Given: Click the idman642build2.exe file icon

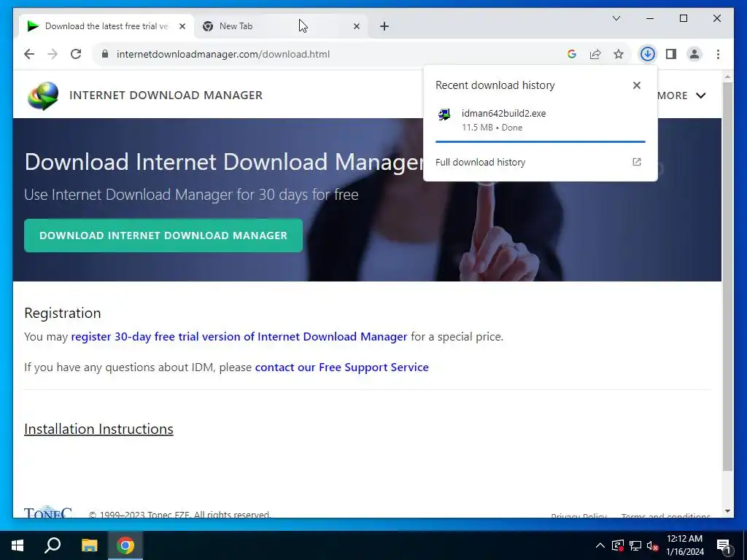Looking at the screenshot, I should [444, 114].
